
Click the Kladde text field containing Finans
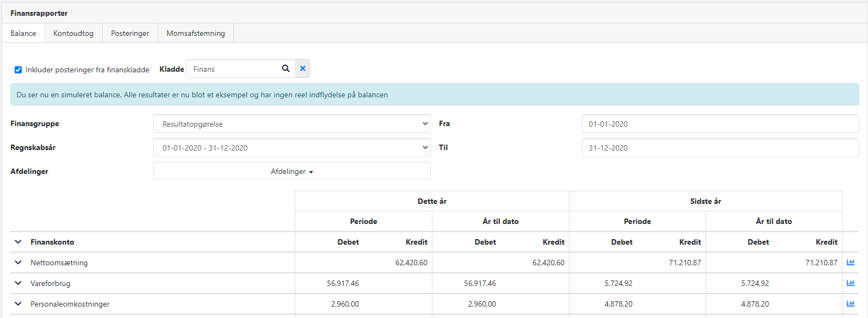(234, 69)
